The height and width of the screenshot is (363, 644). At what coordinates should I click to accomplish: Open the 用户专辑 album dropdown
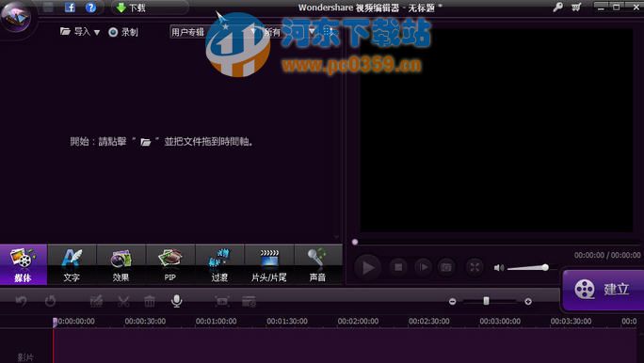(214, 32)
